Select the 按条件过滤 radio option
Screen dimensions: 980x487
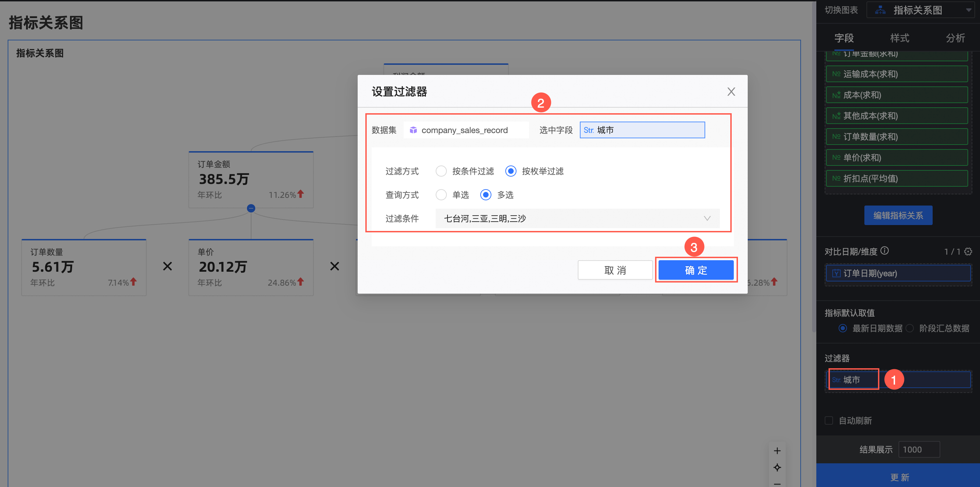[441, 171]
